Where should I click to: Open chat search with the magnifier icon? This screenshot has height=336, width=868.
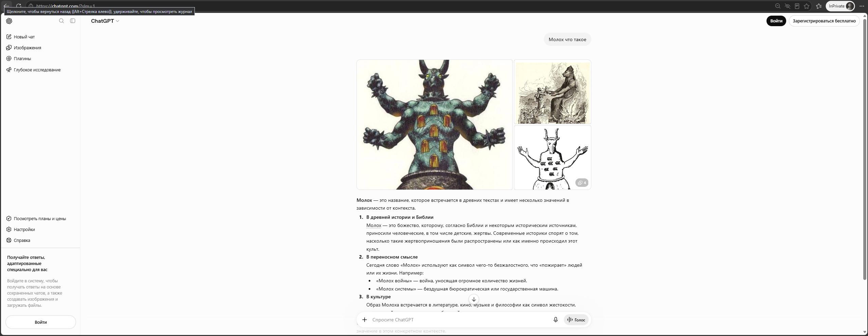61,21
